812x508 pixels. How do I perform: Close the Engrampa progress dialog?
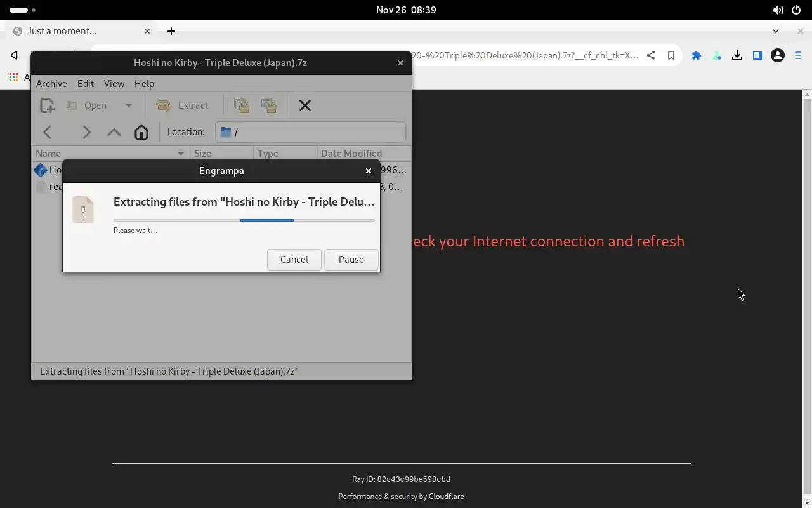coord(369,170)
